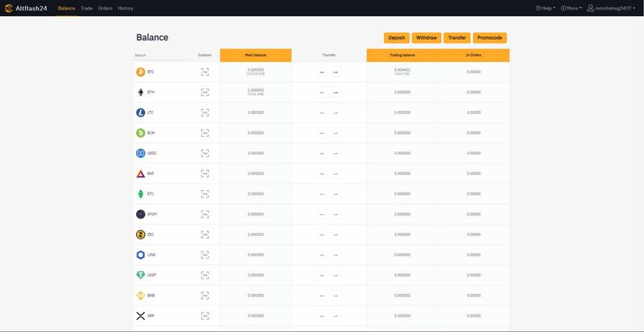The width and height of the screenshot is (644, 332).
Task: Open explorer icon for USDC row
Action: tap(205, 153)
